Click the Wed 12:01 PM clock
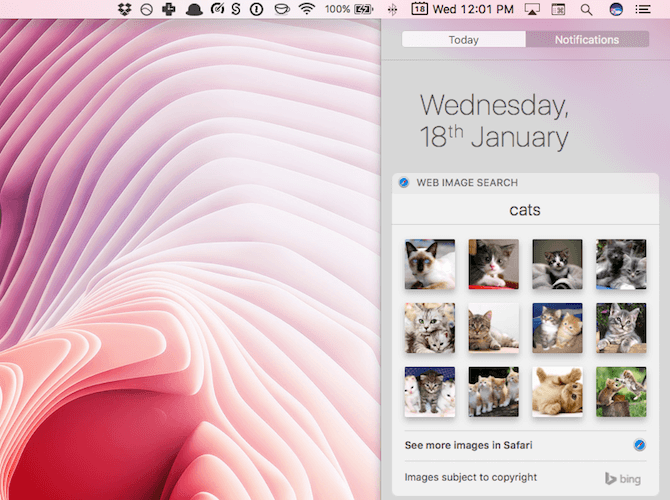 click(475, 9)
